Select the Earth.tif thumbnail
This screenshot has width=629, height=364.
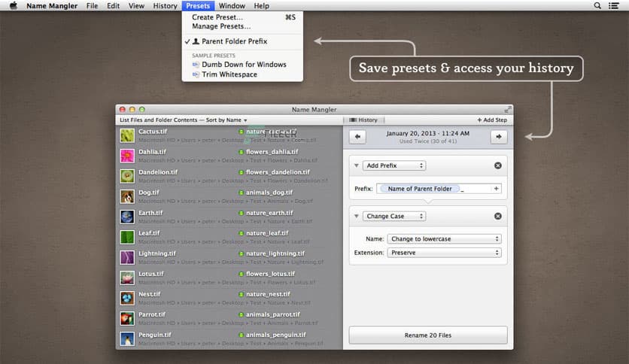point(127,217)
